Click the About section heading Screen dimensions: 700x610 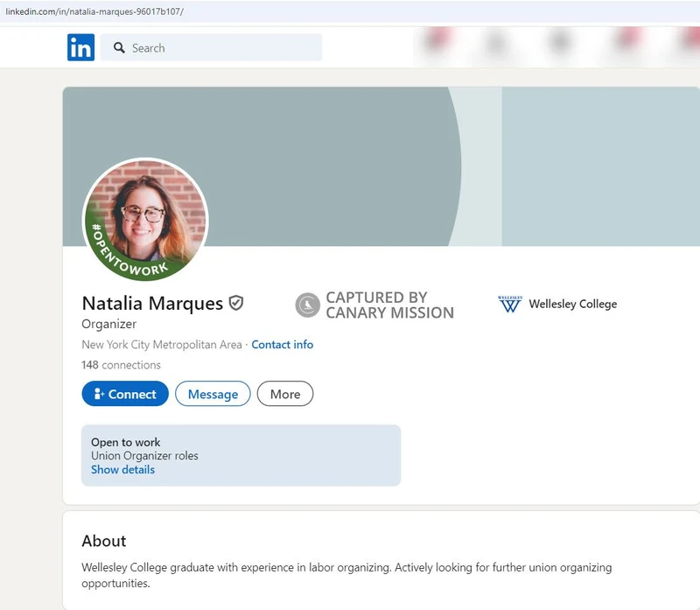pyautogui.click(x=102, y=541)
